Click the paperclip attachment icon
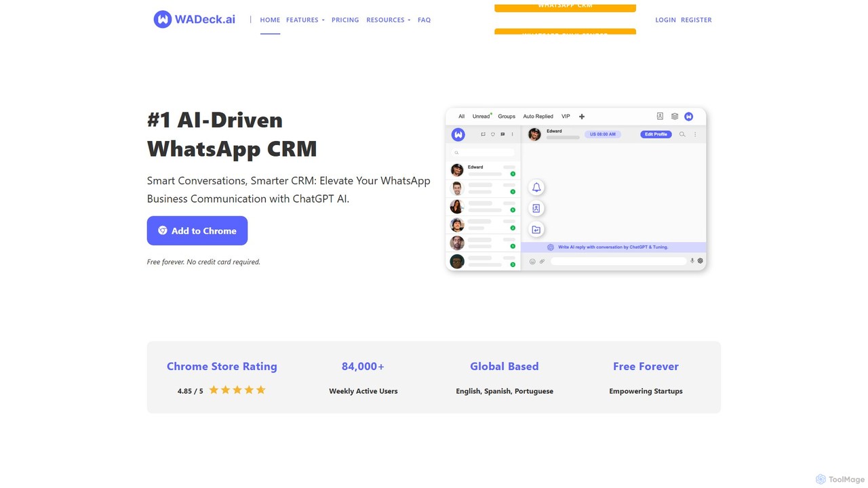 542,261
